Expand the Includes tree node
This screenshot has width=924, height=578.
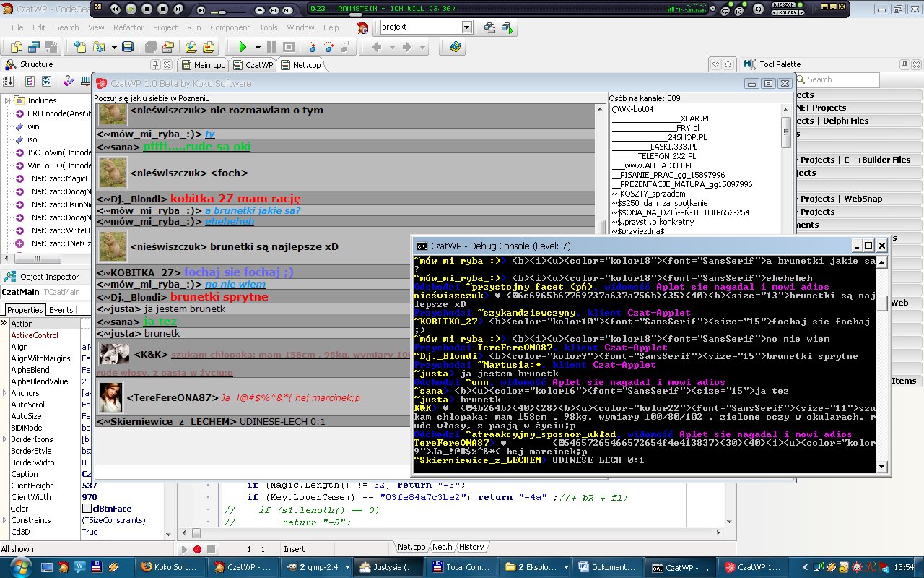(6, 100)
